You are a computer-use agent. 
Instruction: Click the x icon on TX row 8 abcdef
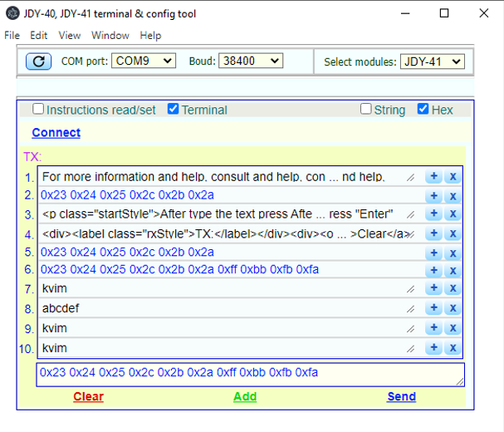pos(453,308)
